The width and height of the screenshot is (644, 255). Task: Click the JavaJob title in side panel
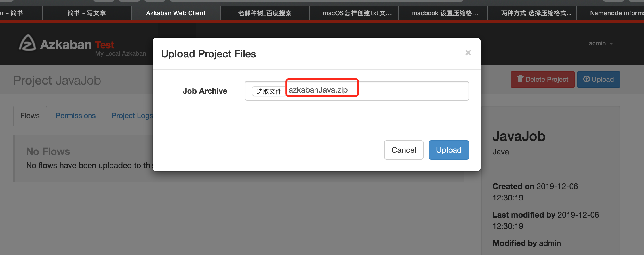[x=519, y=136]
